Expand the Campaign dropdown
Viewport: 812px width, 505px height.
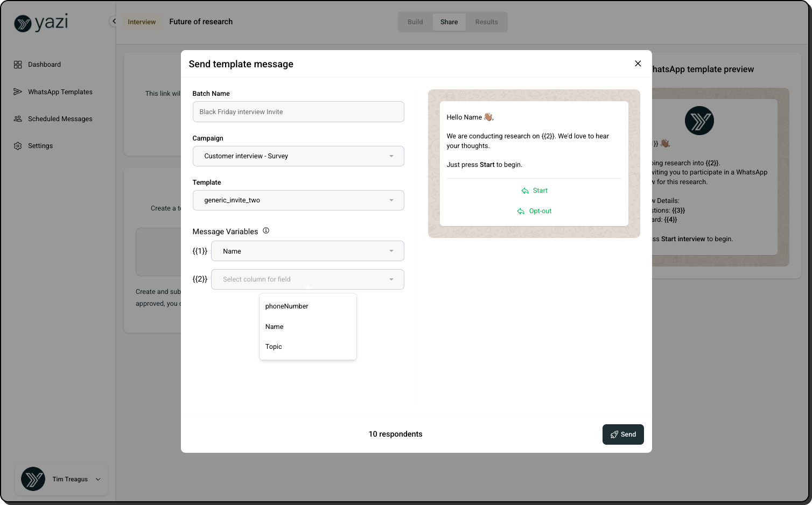[298, 156]
